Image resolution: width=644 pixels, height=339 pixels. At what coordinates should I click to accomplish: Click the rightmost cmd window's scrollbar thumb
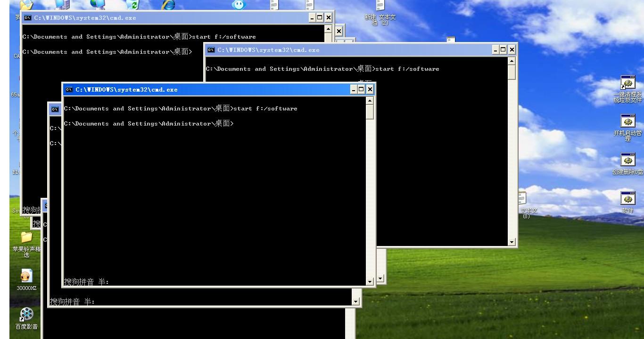click(512, 72)
